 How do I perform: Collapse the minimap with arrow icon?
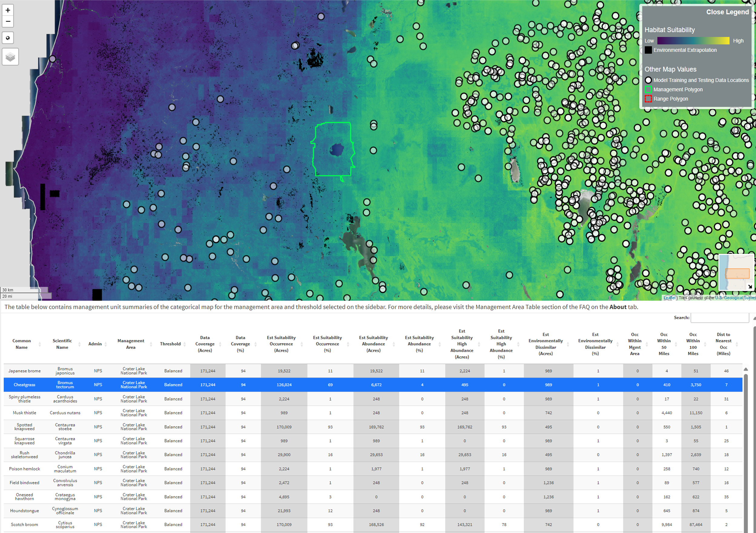coord(750,286)
